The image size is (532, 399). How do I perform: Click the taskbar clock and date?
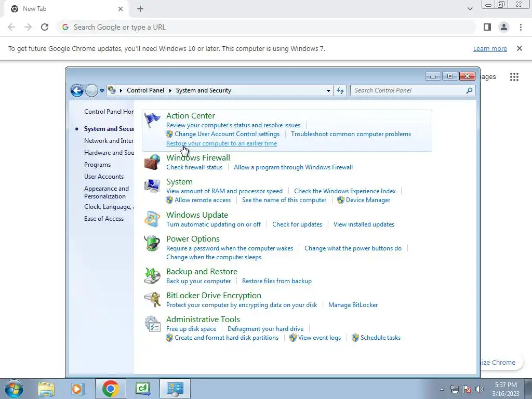pyautogui.click(x=506, y=389)
